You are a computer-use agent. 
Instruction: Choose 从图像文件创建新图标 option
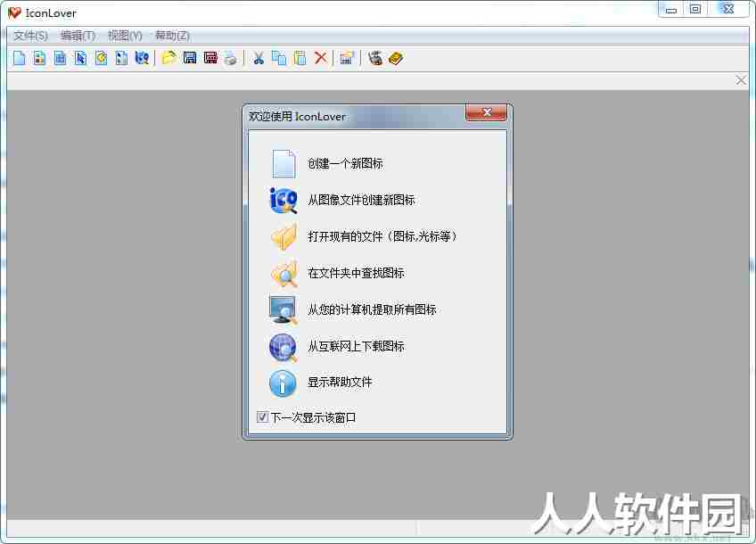[361, 200]
